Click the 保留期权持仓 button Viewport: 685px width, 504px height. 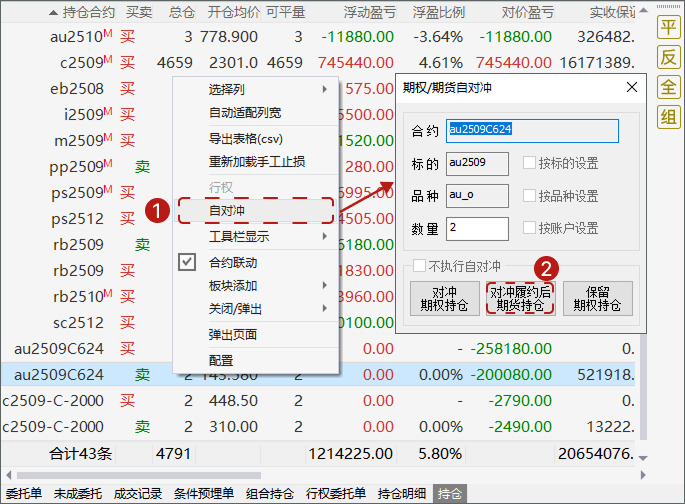tap(597, 298)
